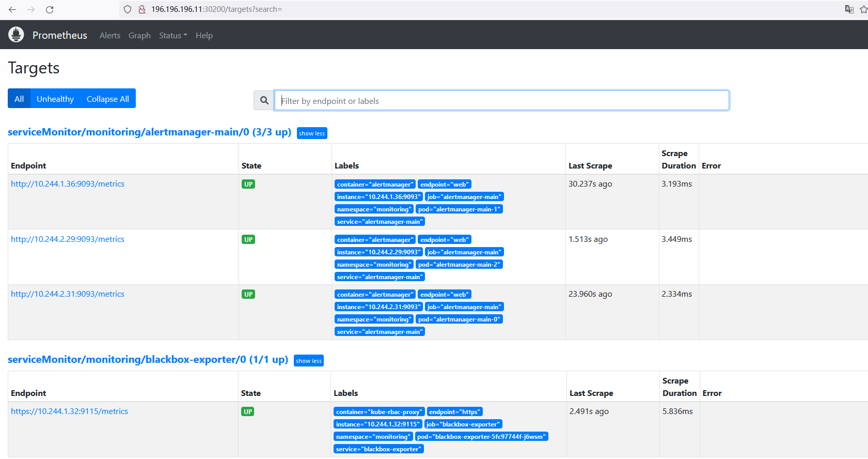This screenshot has width=868, height=459.
Task: Go back using browser back arrow
Action: point(12,9)
